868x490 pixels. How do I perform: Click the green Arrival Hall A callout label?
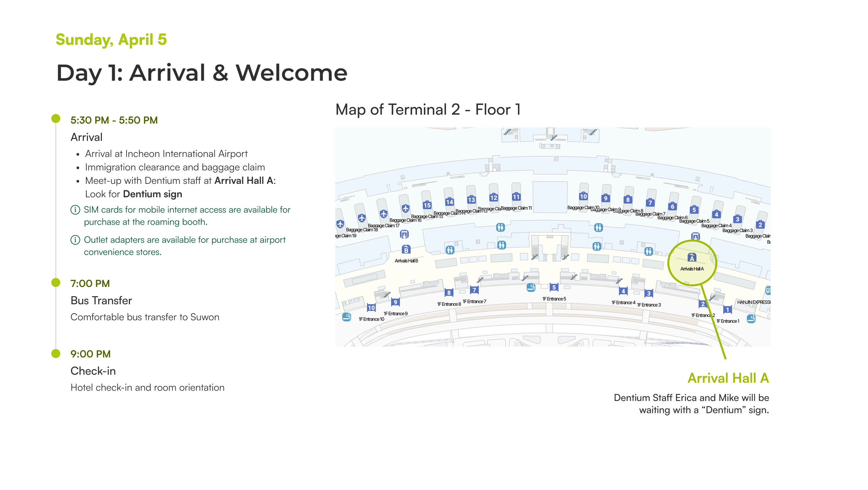coord(728,378)
